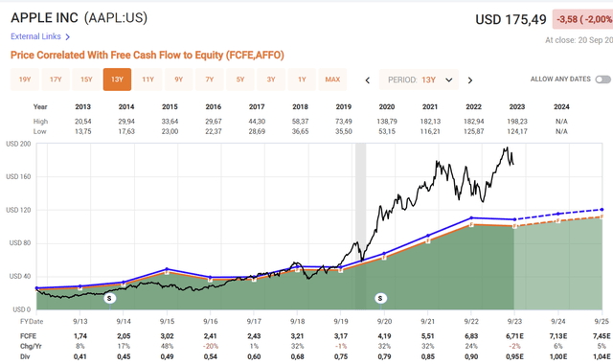Click the blue data point at 9/15
Screen dimensions: 613x364
(167, 269)
